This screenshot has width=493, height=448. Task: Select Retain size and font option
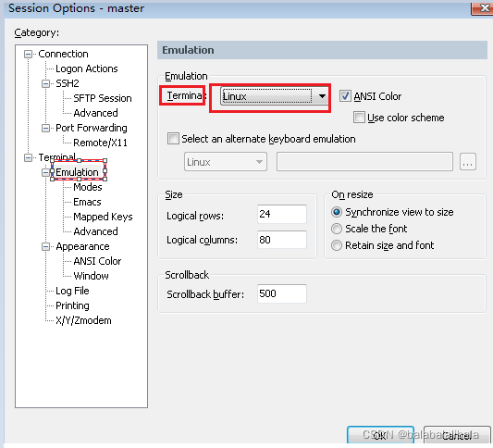[x=337, y=245]
